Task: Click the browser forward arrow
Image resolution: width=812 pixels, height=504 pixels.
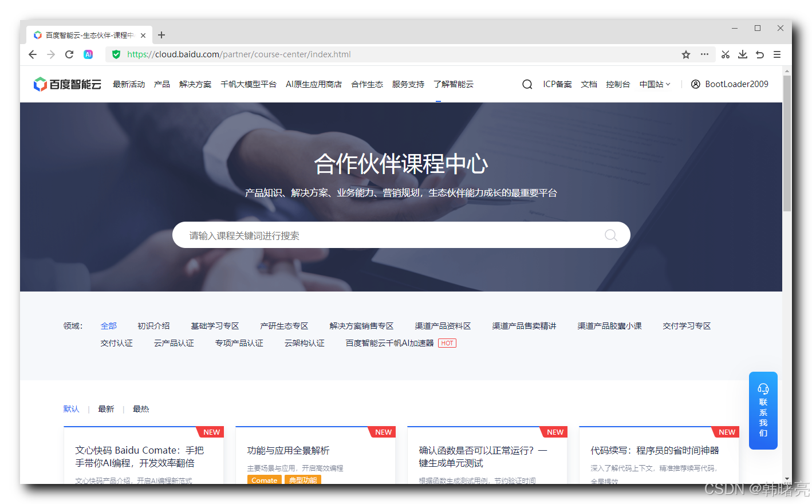Action: coord(51,54)
